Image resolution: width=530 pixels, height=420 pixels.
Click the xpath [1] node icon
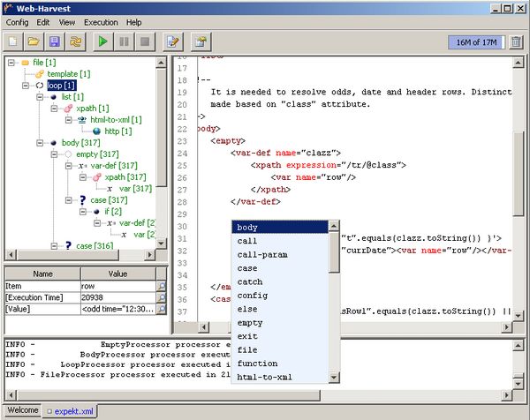[68, 109]
